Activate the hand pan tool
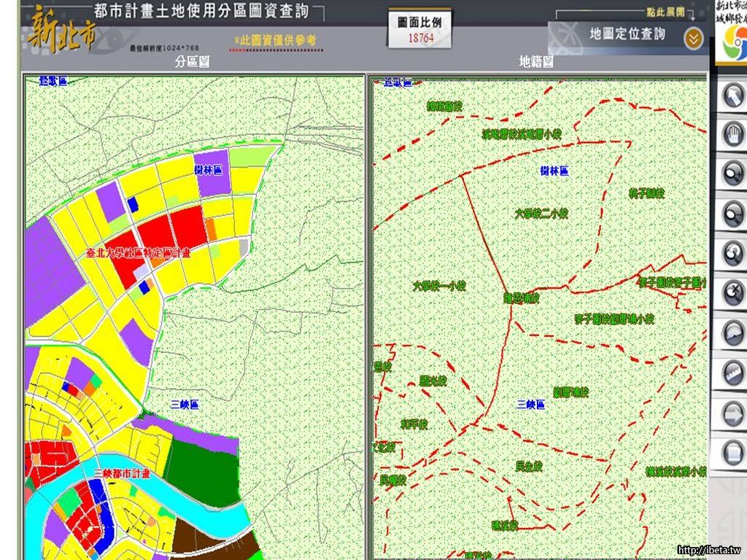Image resolution: width=747 pixels, height=560 pixels. click(732, 134)
